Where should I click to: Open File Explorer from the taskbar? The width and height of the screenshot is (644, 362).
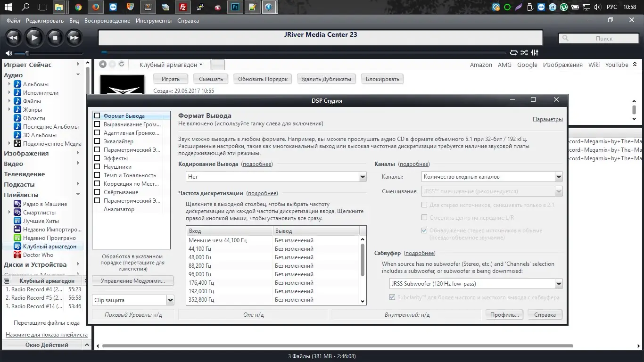pos(59,7)
